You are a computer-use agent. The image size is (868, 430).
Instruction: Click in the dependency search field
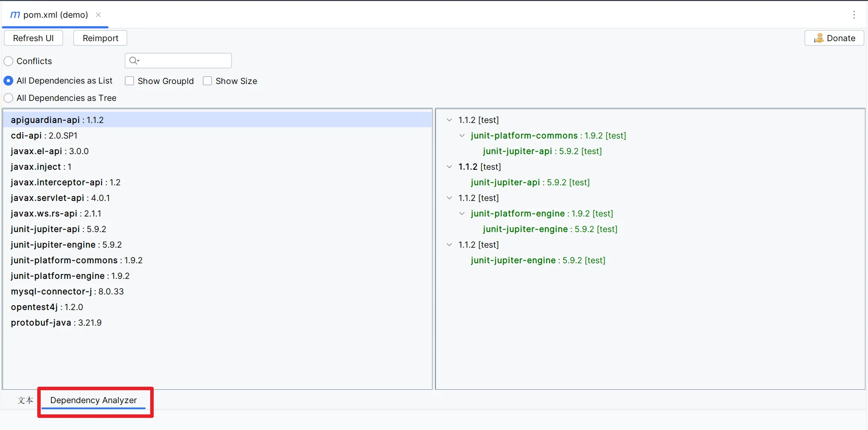[184, 61]
